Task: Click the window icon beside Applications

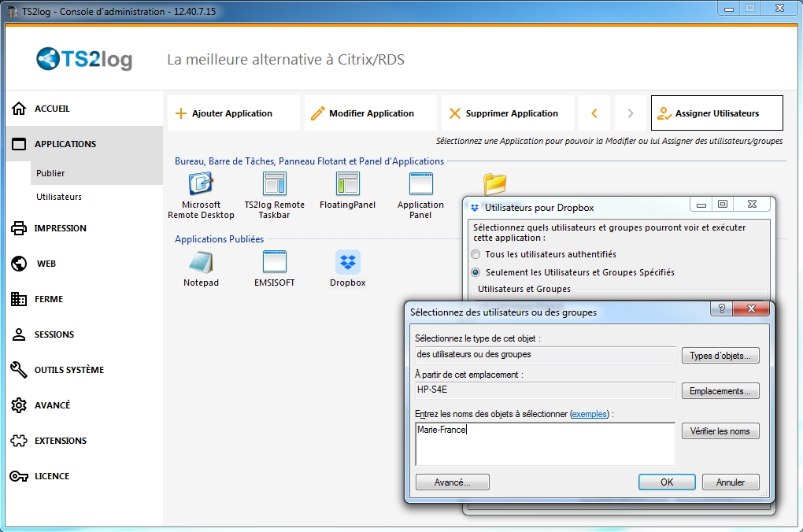Action: click(19, 144)
